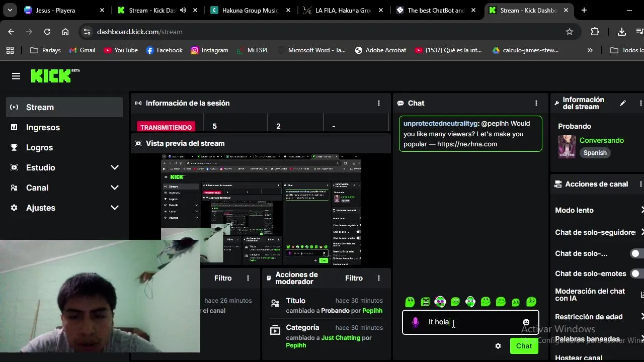The image size is (644, 362).
Task: Click Pepeihh link in the Título change row
Action: pyautogui.click(x=372, y=311)
